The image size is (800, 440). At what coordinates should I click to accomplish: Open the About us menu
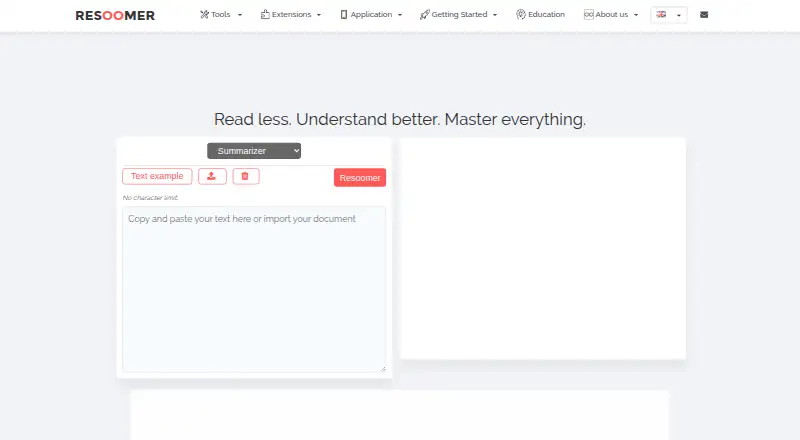tap(611, 15)
